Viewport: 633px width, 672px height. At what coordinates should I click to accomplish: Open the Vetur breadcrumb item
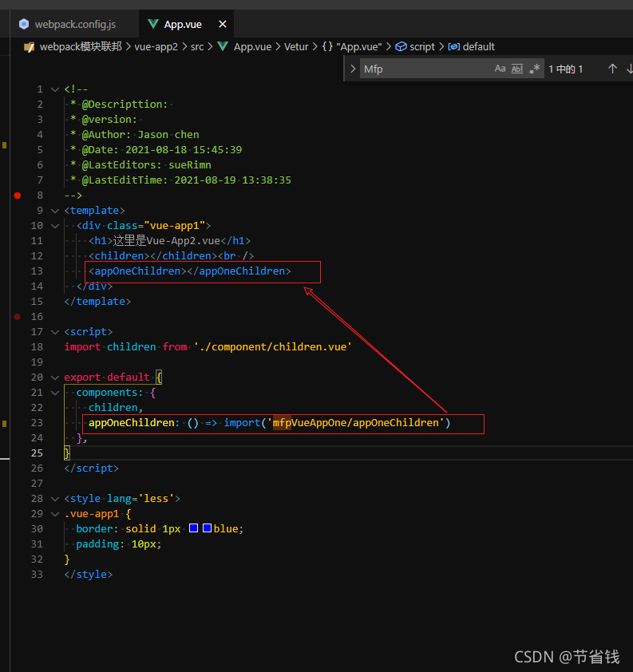(296, 47)
